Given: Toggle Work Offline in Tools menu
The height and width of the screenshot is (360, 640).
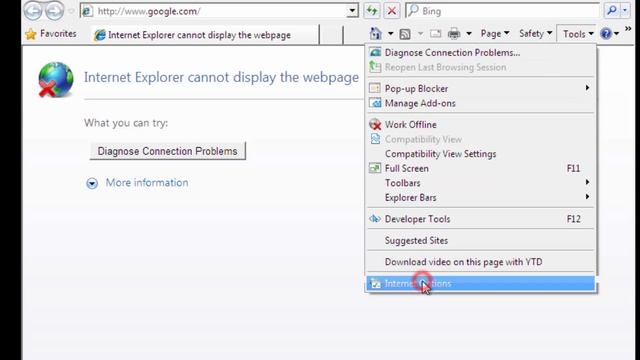Looking at the screenshot, I should click(480, 124).
